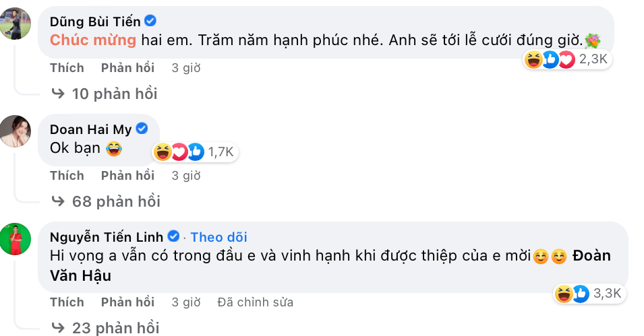Like Doan Hai My's comment with Thích

tap(67, 176)
